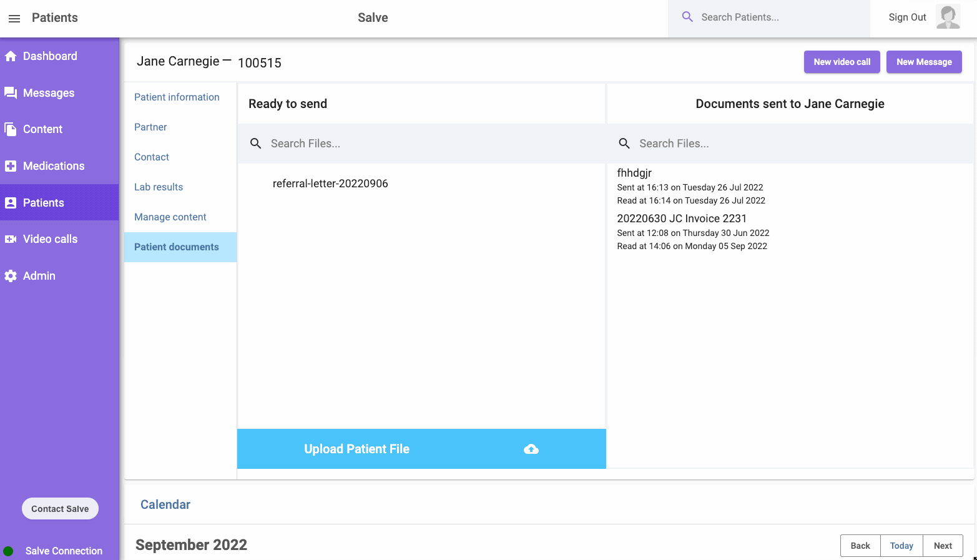977x560 pixels.
Task: Click Salve Connection status label
Action: tap(64, 551)
